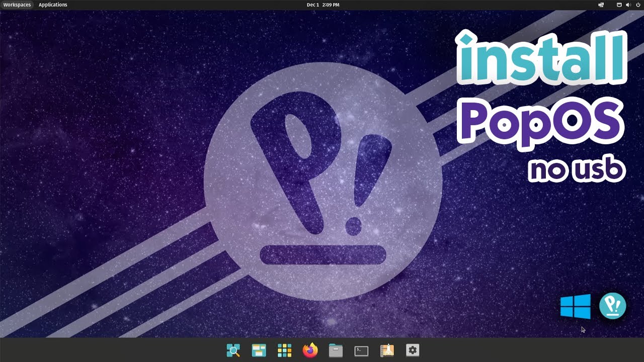
Task: Open the volume speaker icon
Action: pyautogui.click(x=628, y=5)
